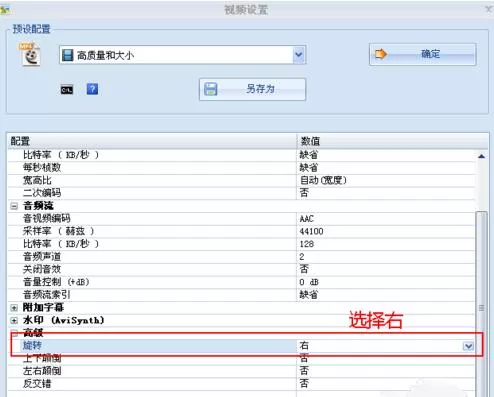Click the blue question mark help icon
This screenshot has height=397, width=494.
pos(92,89)
